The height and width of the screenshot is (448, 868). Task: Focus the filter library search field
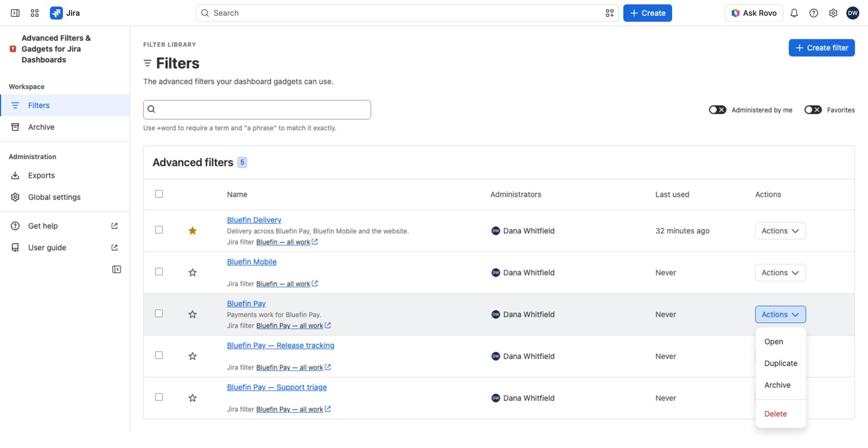257,110
